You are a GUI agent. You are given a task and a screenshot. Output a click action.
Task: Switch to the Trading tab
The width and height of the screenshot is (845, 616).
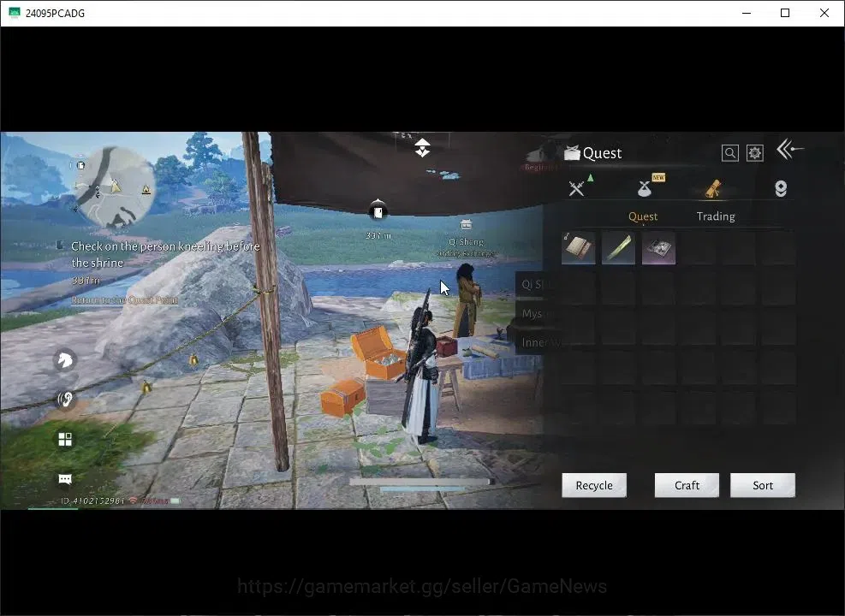point(715,216)
